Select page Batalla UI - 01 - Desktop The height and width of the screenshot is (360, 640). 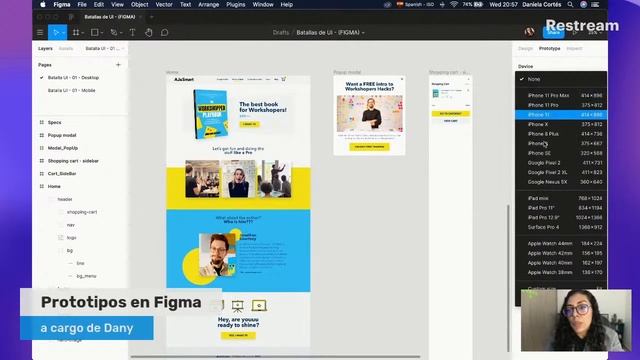[73, 78]
